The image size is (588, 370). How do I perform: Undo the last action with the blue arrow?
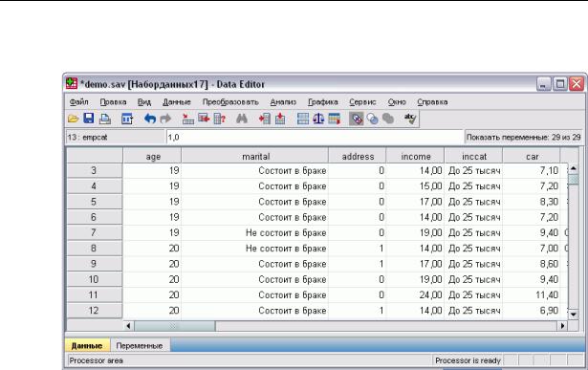[150, 119]
